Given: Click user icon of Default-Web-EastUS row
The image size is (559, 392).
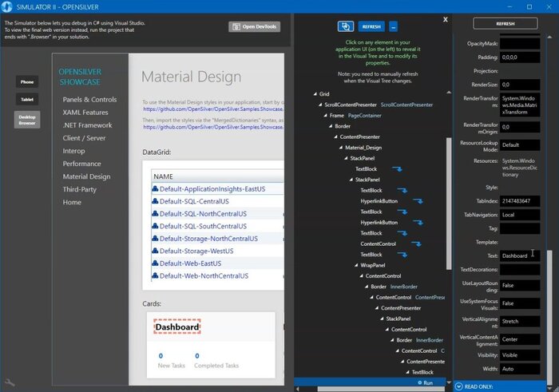Looking at the screenshot, I should click(155, 263).
